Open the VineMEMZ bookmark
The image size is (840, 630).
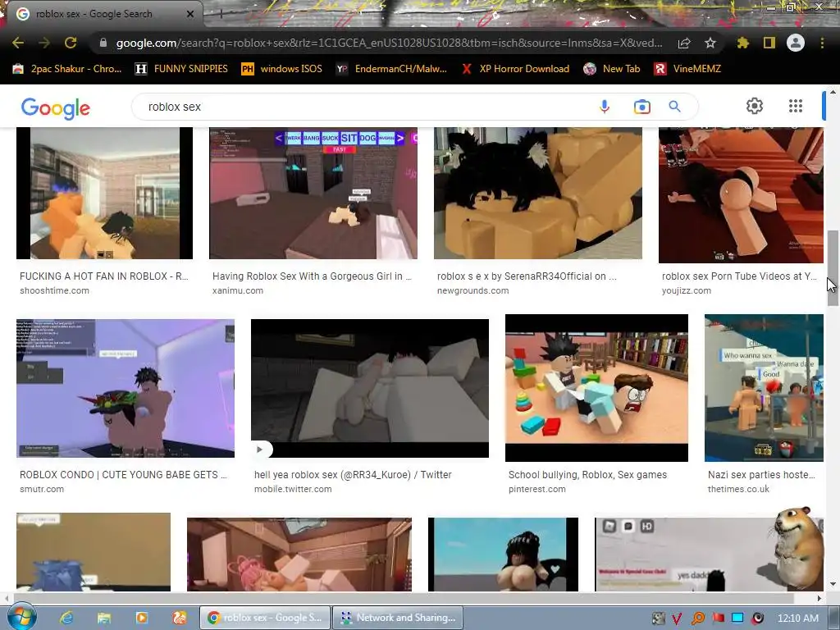click(x=687, y=69)
